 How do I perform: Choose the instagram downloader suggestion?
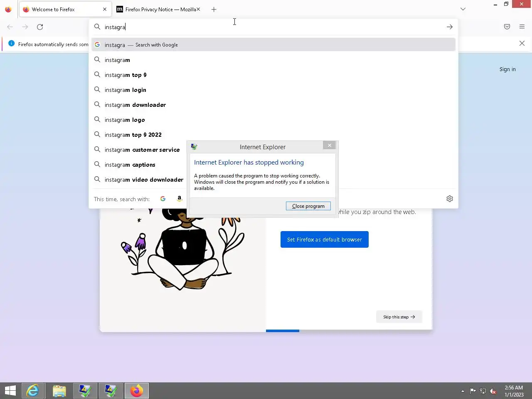coord(273,105)
